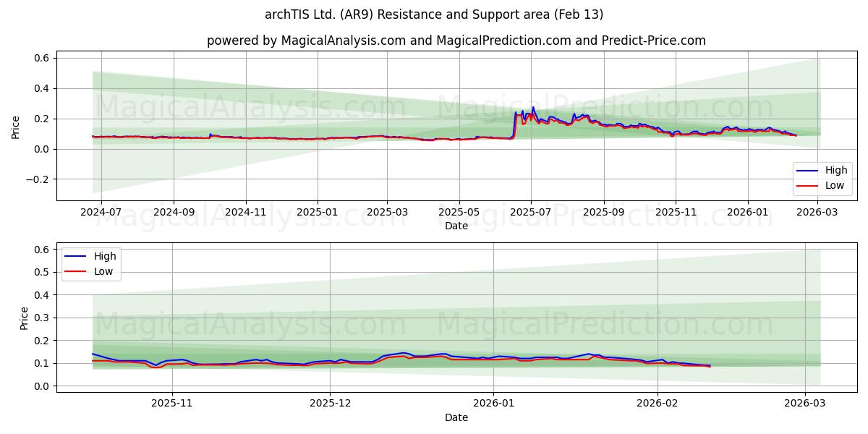Click the bottom chart y-axis value '0.3'
The height and width of the screenshot is (434, 868).
coord(42,318)
